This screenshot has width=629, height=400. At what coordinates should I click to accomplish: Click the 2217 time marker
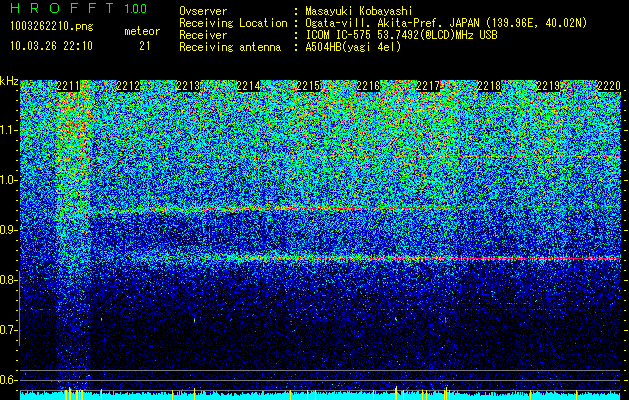428,86
